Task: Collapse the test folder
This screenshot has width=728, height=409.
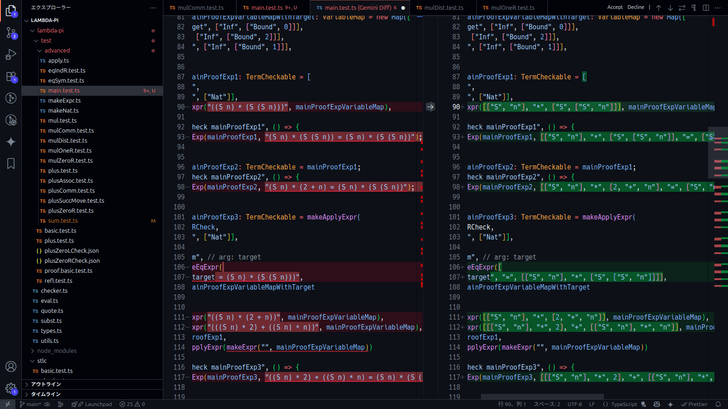Action: 93,40
